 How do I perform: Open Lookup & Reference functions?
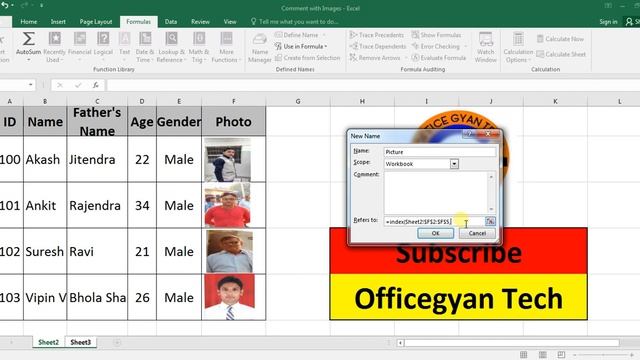point(171,47)
